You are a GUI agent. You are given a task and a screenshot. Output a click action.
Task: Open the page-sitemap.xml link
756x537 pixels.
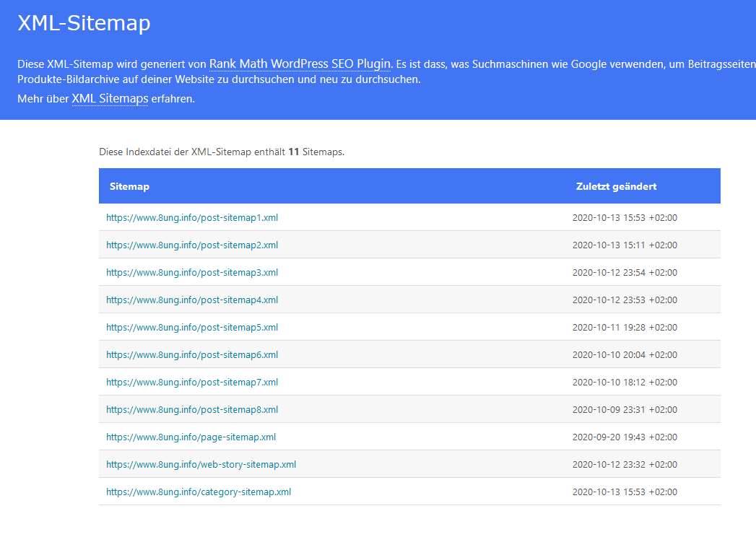coord(190,437)
